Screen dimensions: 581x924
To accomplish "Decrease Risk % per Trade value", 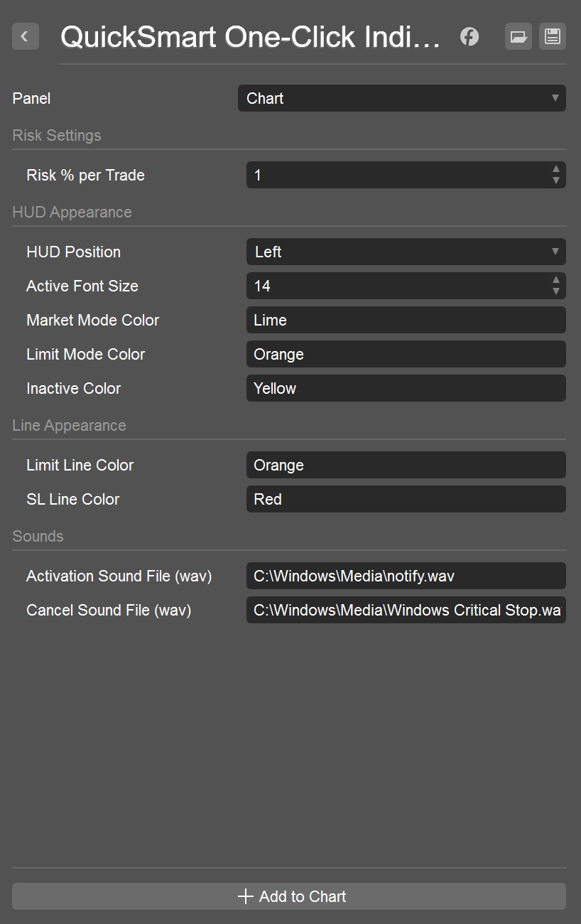I will tap(556, 179).
